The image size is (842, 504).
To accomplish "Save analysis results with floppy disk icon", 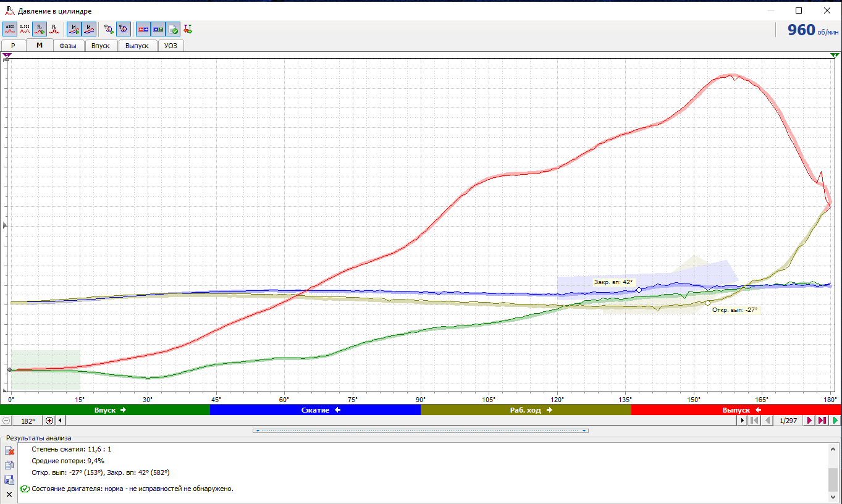I will (9, 480).
